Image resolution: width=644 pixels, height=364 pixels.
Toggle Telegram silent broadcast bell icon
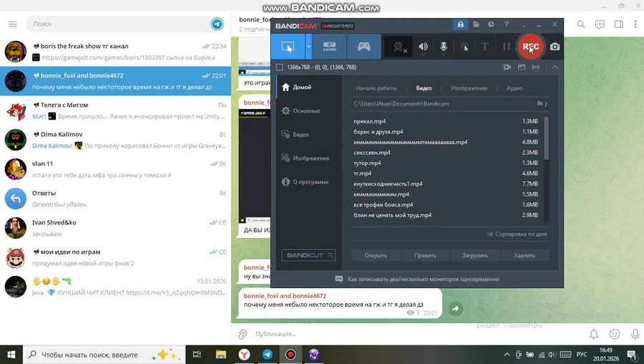pyautogui.click(x=594, y=335)
